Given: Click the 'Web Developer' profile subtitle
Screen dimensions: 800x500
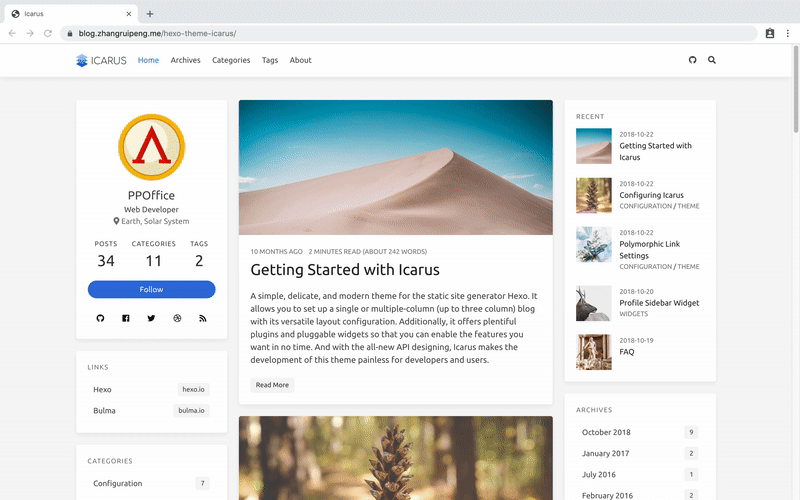Looking at the screenshot, I should pos(152,210).
